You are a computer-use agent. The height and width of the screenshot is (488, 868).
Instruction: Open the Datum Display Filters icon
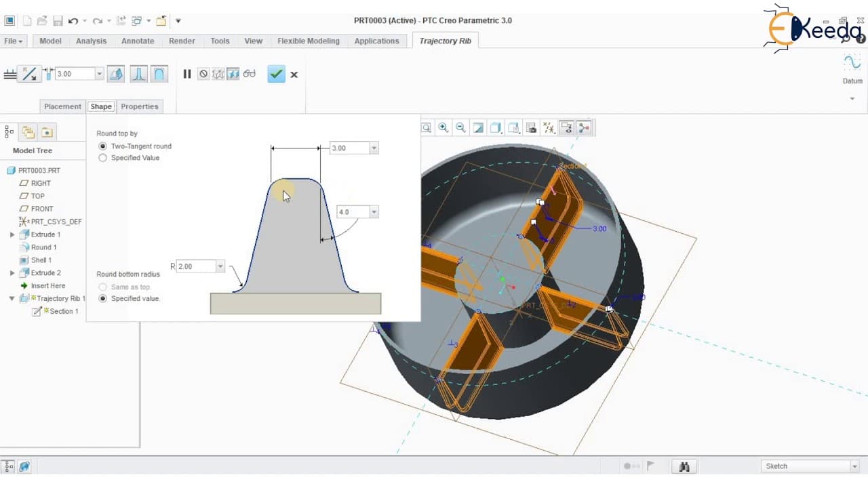tap(549, 127)
